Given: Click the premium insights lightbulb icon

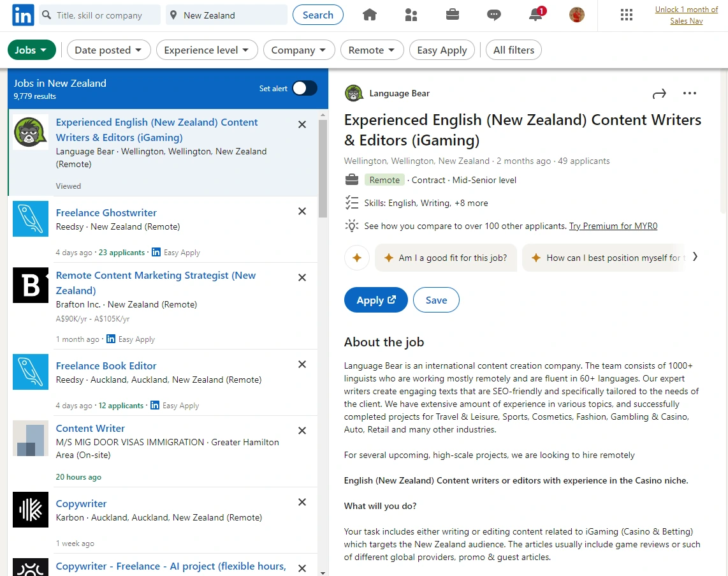Looking at the screenshot, I should coord(352,226).
